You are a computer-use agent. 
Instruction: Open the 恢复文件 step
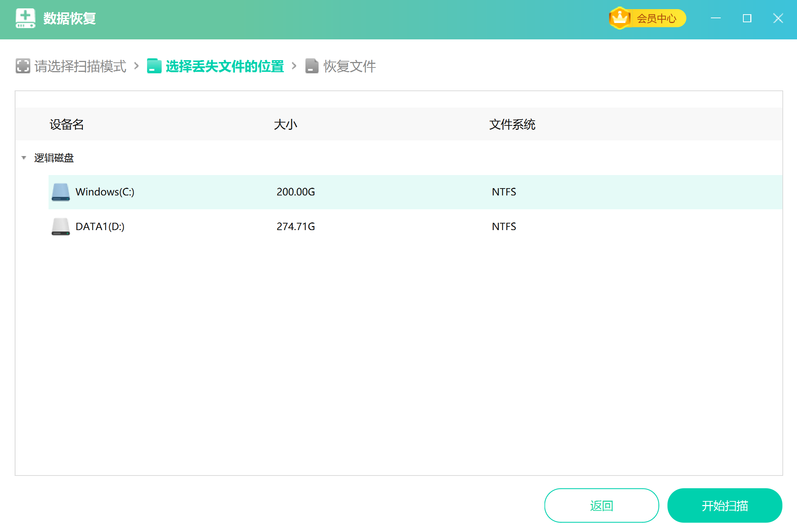tap(349, 66)
